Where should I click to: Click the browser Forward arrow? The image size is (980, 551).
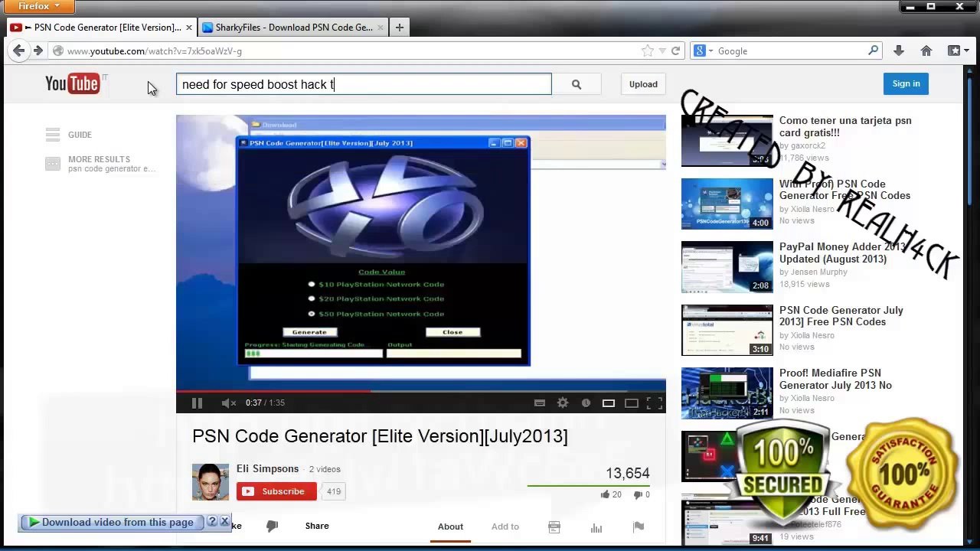tap(38, 51)
